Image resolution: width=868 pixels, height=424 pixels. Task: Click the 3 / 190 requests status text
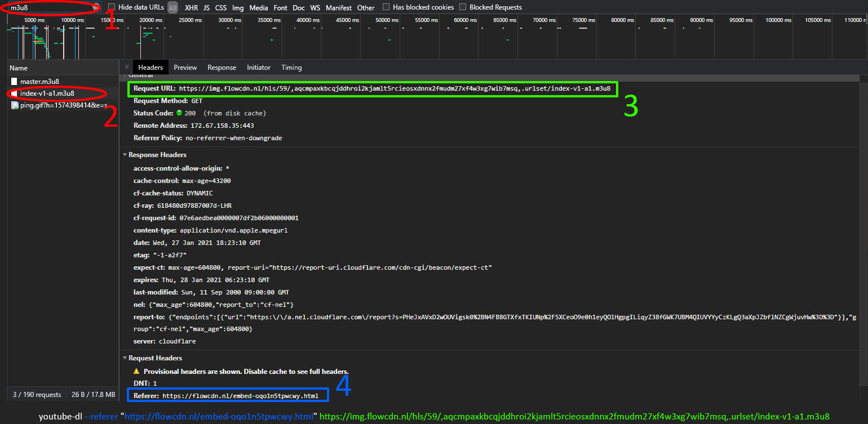coord(37,395)
